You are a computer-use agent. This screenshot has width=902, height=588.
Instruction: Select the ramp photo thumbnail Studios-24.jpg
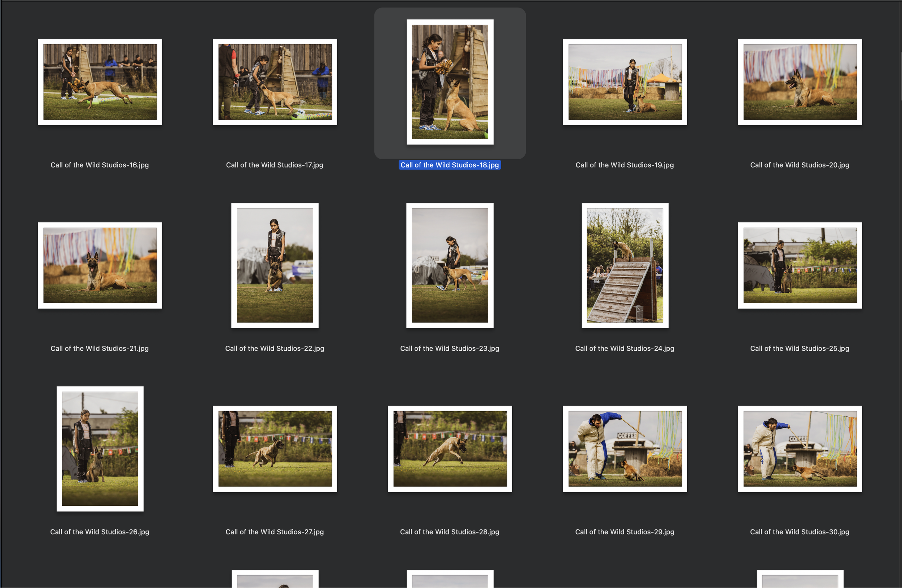tap(625, 265)
